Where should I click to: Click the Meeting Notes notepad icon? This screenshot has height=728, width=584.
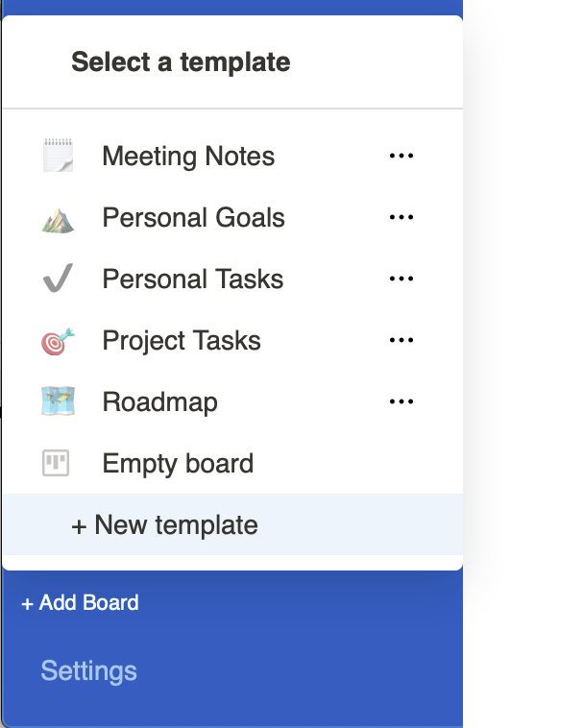point(58,157)
